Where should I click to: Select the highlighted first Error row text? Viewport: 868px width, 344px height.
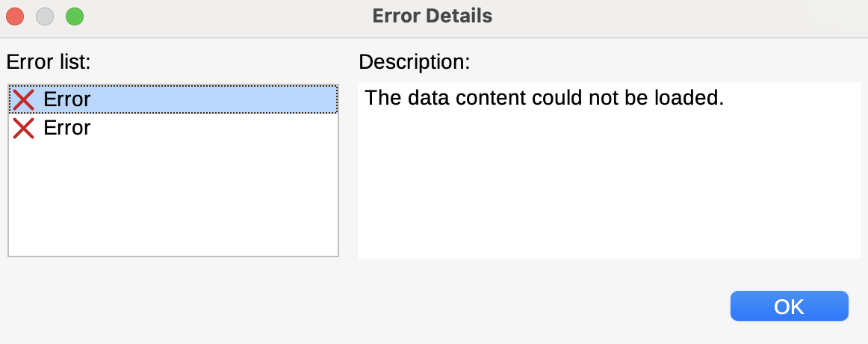(x=66, y=99)
